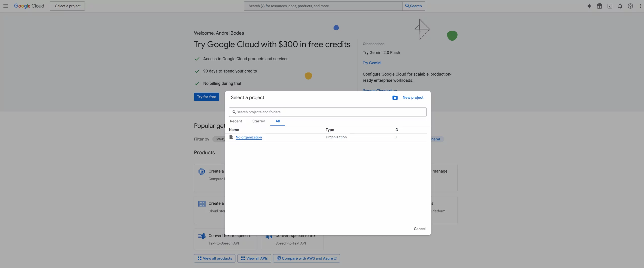The height and width of the screenshot is (268, 644).
Task: Switch to the Recent tab
Action: click(236, 121)
